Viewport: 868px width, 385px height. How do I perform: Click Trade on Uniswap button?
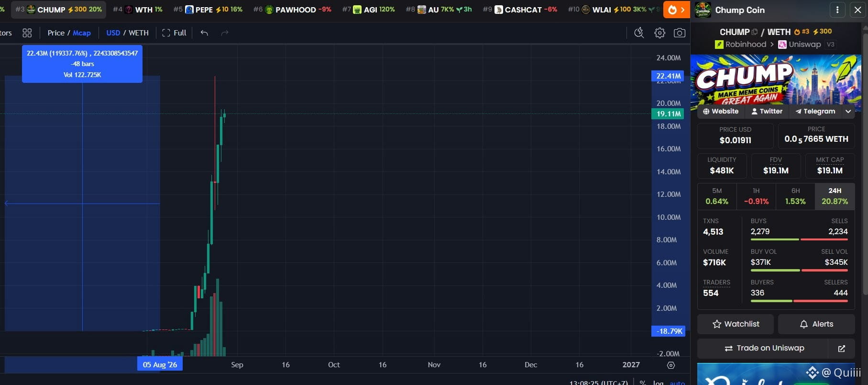763,349
